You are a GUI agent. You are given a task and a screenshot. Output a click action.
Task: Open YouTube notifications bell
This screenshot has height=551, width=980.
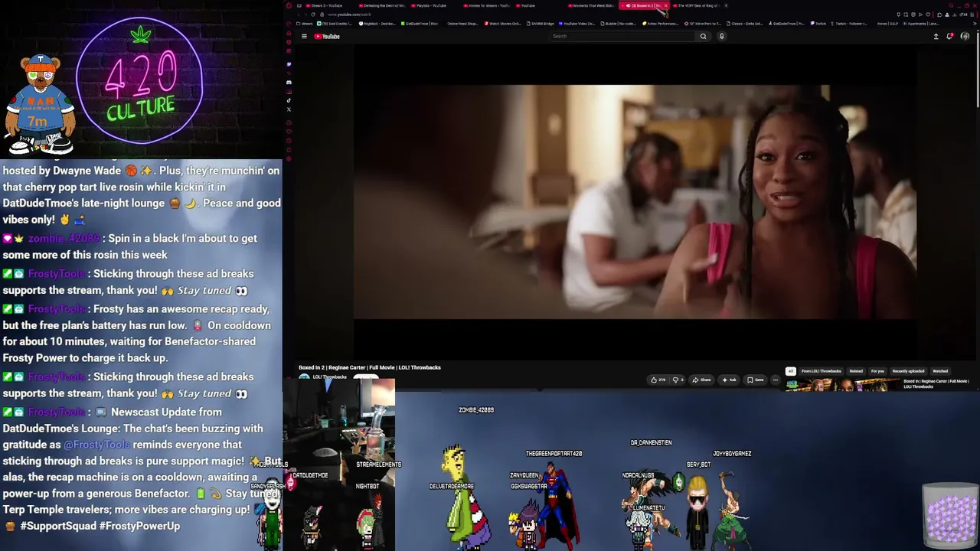pyautogui.click(x=950, y=36)
